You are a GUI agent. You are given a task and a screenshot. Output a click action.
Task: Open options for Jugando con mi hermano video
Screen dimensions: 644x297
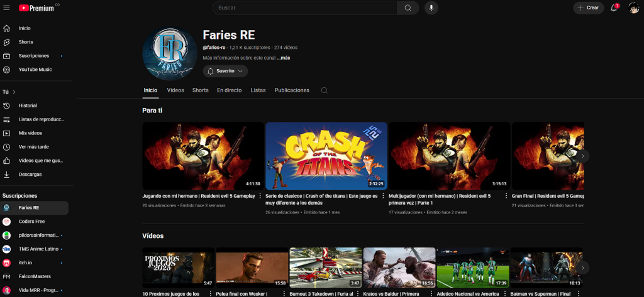coord(260,196)
